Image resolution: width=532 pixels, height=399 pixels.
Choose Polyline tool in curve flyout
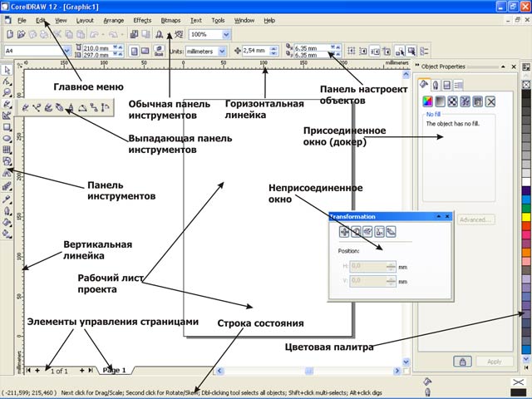tap(71, 107)
